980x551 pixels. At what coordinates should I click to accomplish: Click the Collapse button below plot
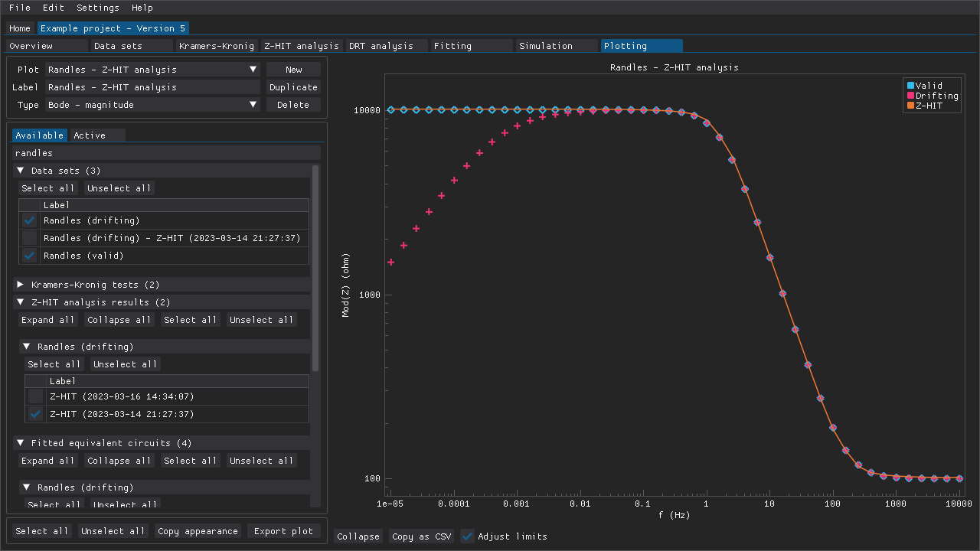pos(358,536)
